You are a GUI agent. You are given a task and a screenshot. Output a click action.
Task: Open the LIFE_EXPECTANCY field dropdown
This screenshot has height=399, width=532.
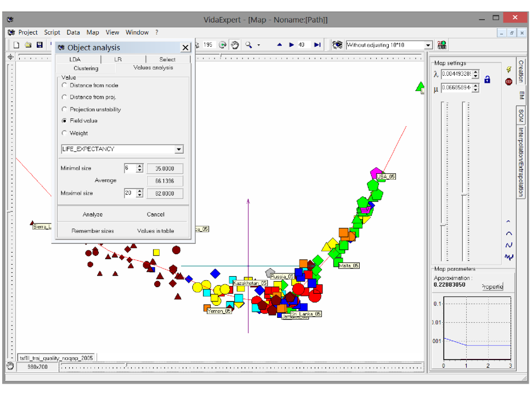[179, 149]
